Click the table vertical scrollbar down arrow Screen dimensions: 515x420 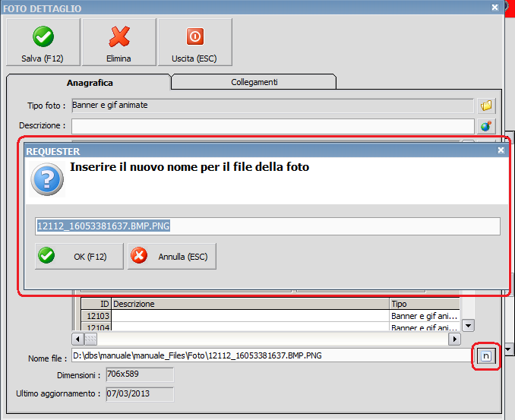[468, 325]
